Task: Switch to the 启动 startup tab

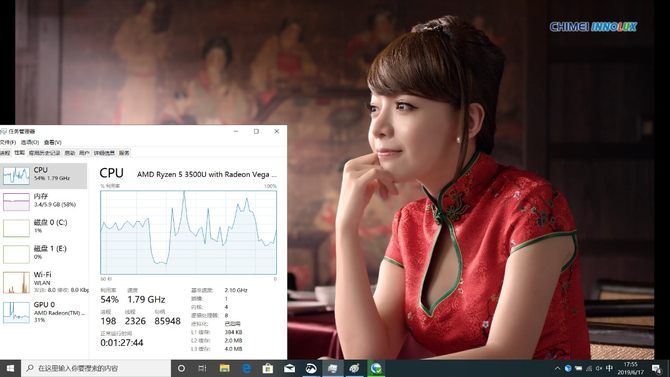Action: [x=70, y=153]
